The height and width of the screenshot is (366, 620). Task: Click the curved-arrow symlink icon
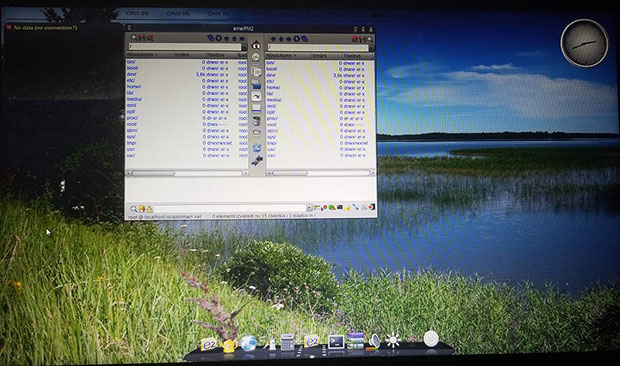coord(256,96)
